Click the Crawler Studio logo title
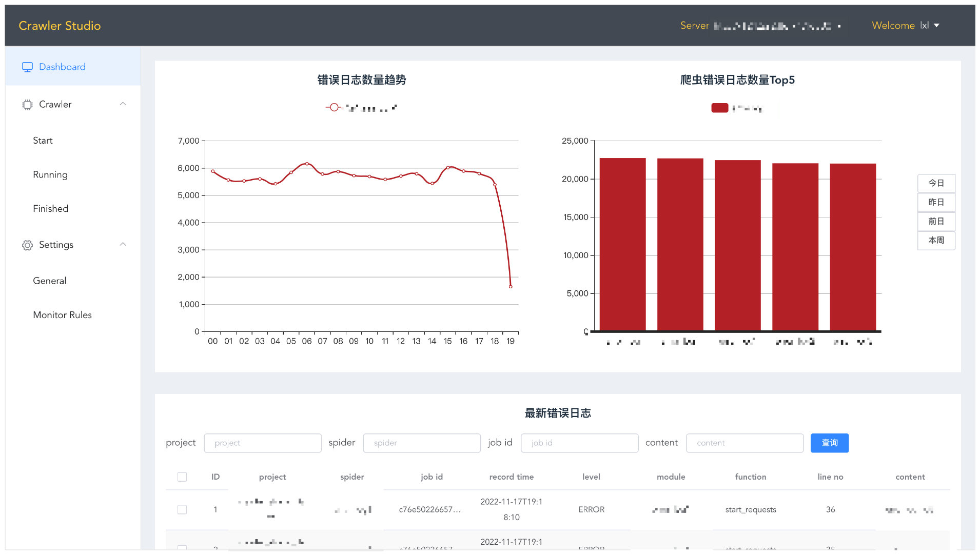The width and height of the screenshot is (980, 554). 60,26
